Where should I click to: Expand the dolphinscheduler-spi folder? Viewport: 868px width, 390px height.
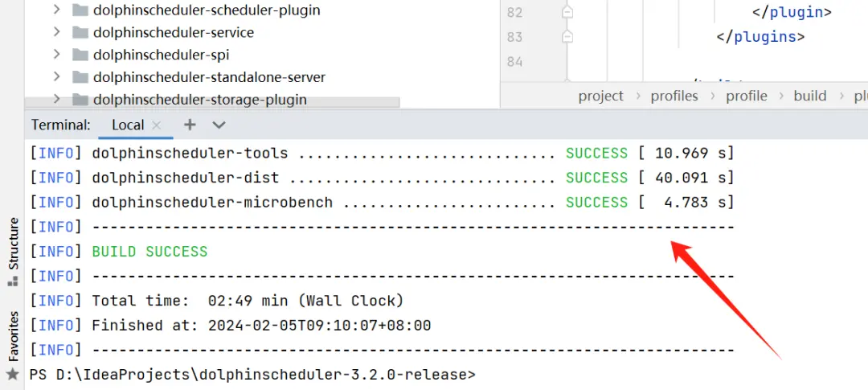click(56, 55)
